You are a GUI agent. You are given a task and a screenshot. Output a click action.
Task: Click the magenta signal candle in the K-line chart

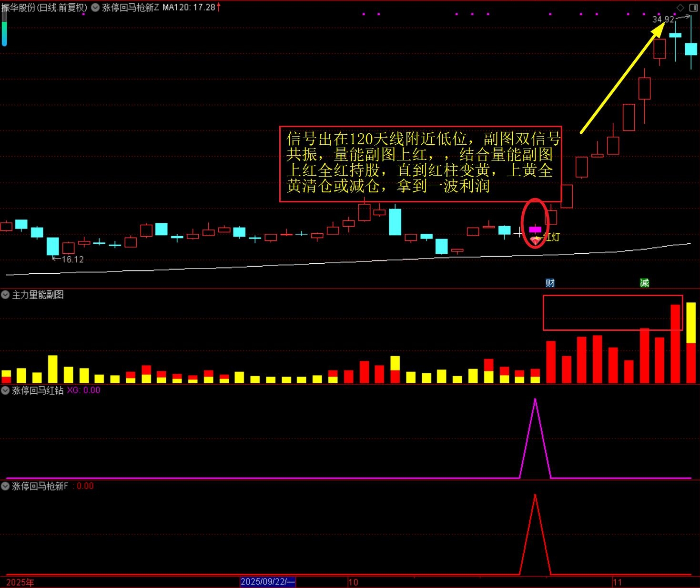point(535,229)
